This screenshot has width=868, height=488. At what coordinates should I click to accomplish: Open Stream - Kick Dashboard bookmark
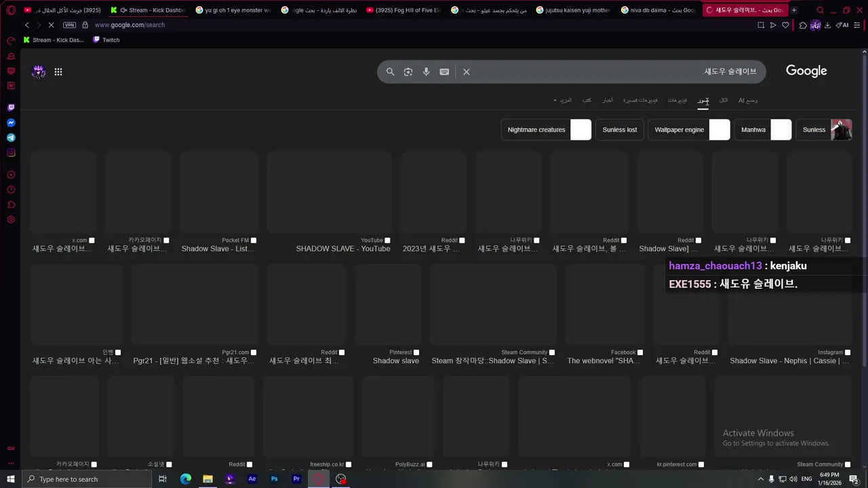coord(54,40)
